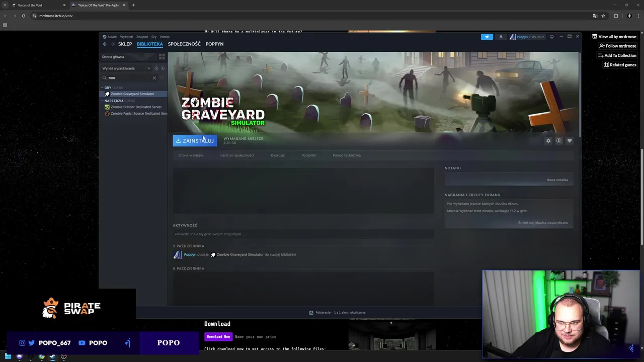
Task: Open the game info icon
Action: [x=558, y=141]
